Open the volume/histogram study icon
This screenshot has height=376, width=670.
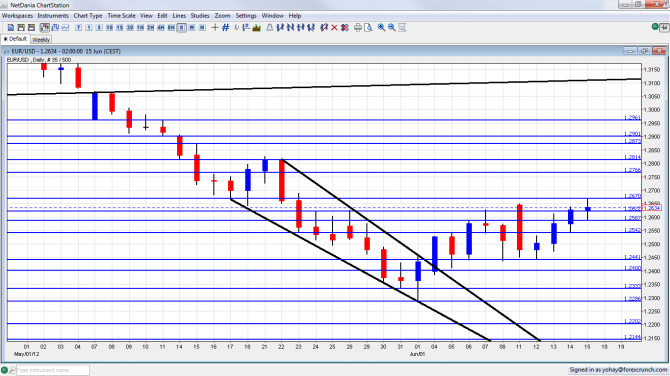click(256, 27)
